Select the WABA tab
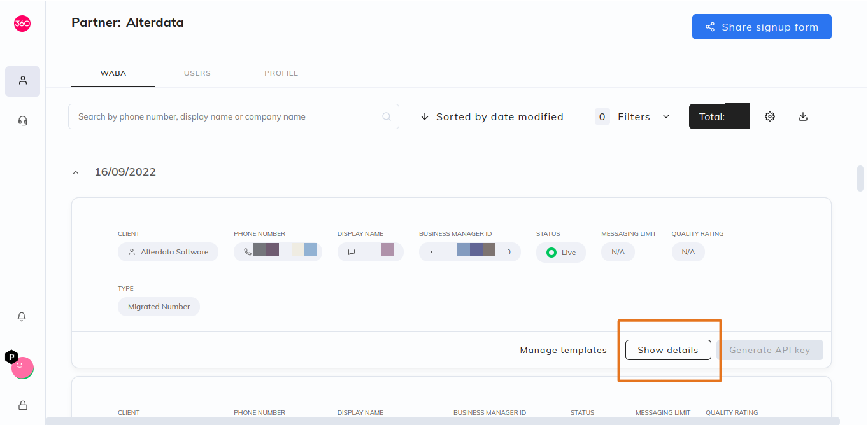Viewport: 868px width, 425px height. pyautogui.click(x=113, y=73)
